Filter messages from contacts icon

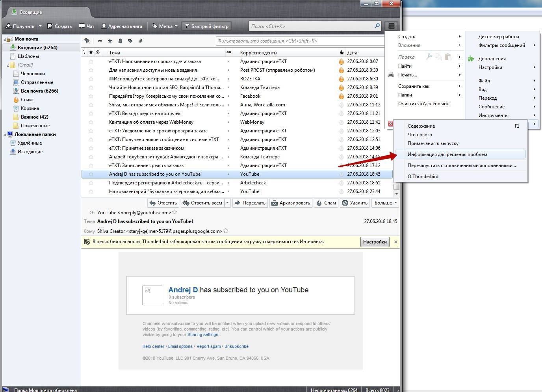tap(120, 41)
